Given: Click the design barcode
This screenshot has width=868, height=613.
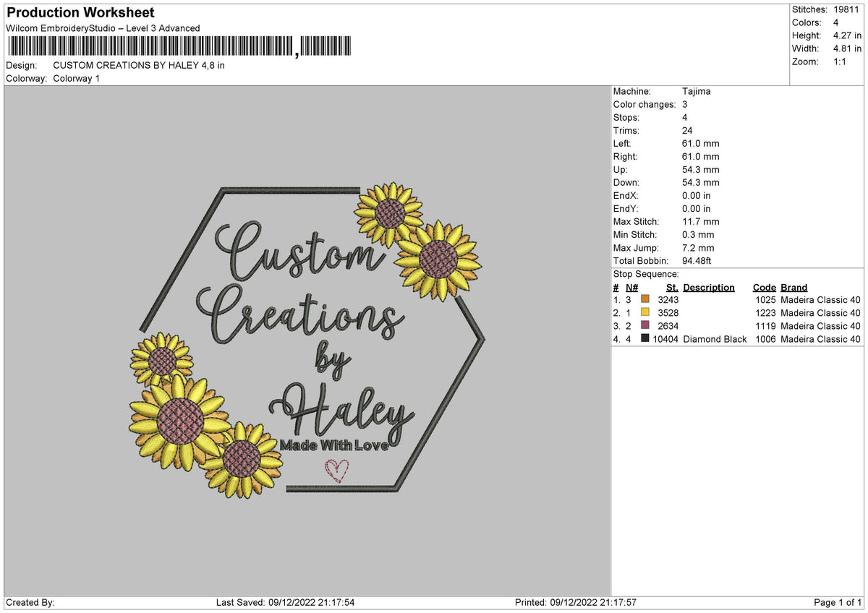Looking at the screenshot, I should click(145, 45).
